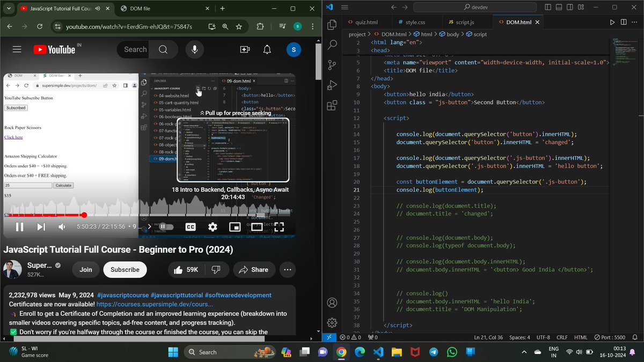
Task: Subscribe to the SuperSimpleDev channel
Action: [125, 270]
